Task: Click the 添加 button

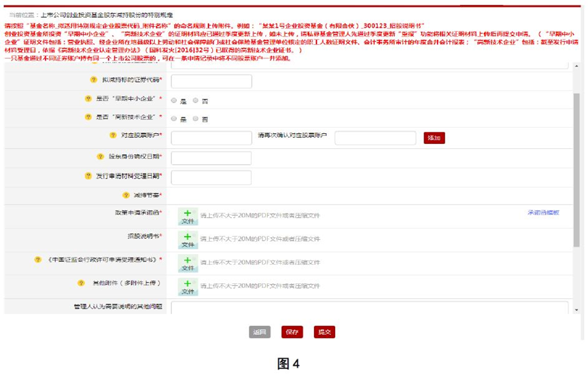Action: coord(434,138)
